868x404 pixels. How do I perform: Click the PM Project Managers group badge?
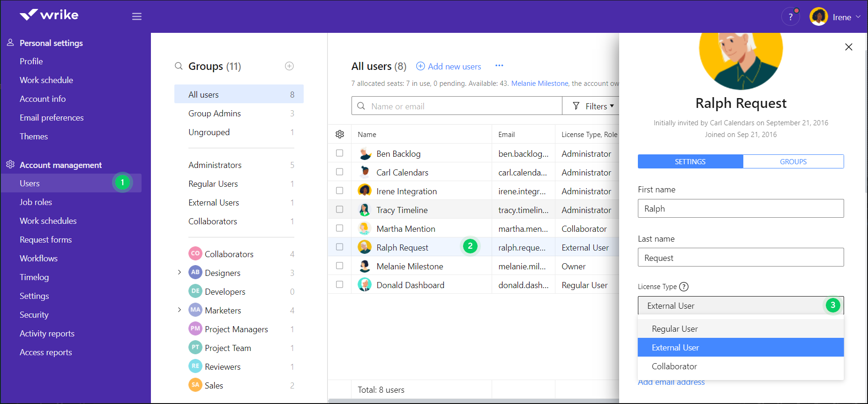click(195, 328)
